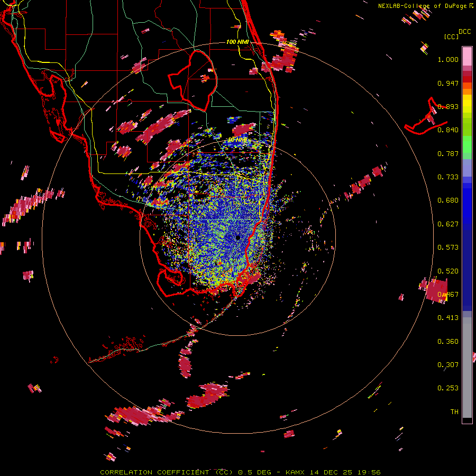Click the 0.573 scale value

pos(448,248)
